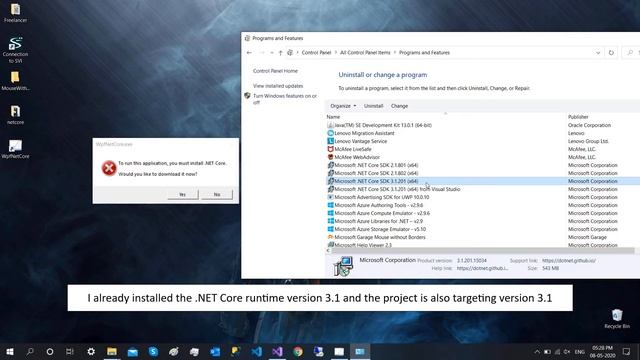Open Control Panel Home link
This screenshot has width=640, height=360.
click(275, 71)
